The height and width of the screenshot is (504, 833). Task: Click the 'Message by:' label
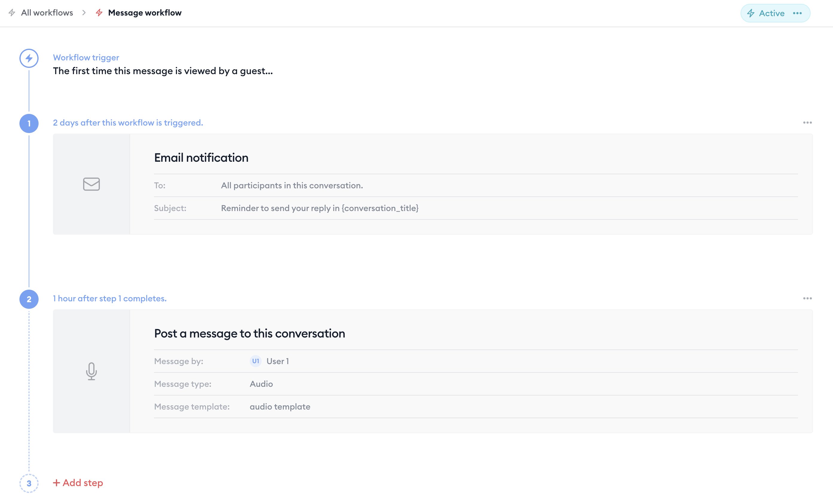point(178,361)
